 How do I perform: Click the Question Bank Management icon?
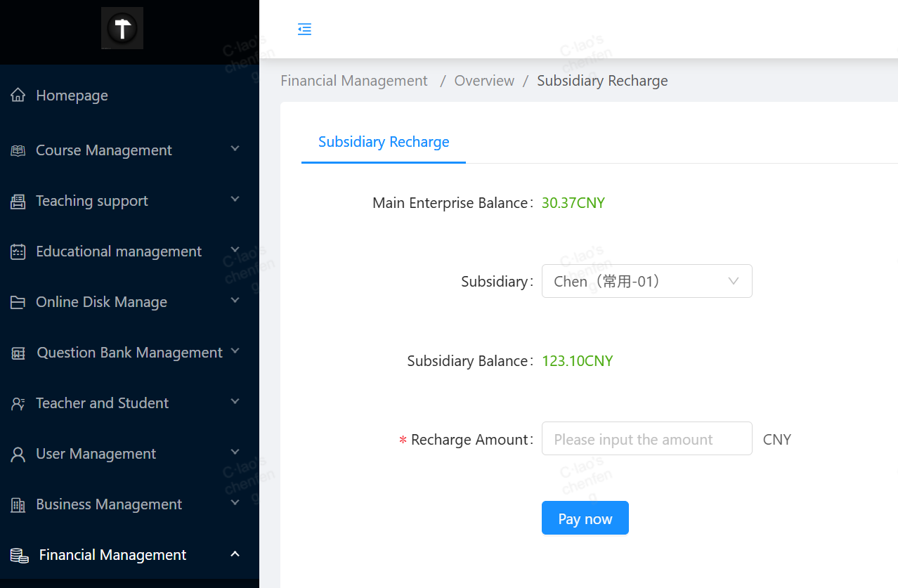click(18, 353)
